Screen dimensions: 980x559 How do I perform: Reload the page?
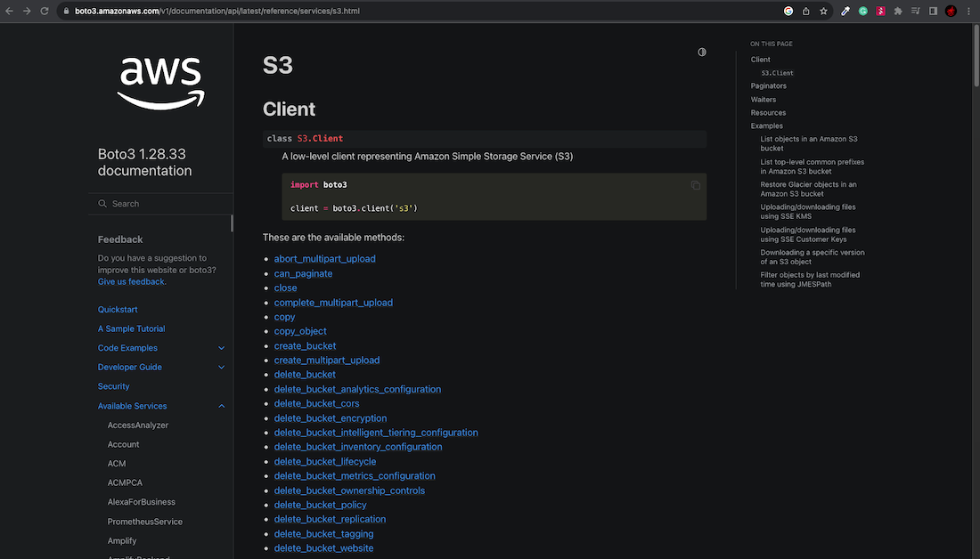[x=44, y=12]
